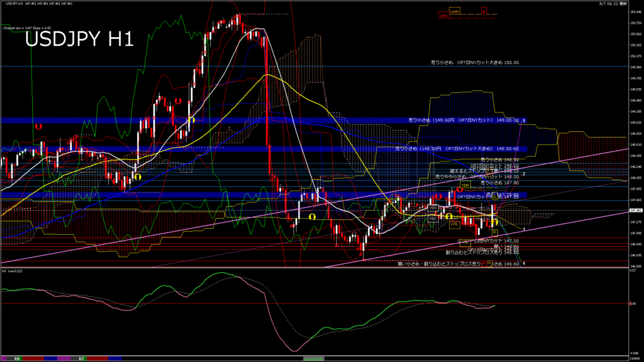Select wave number 4 near the 146.60 line
Image resolution: width=644 pixels, height=362 pixels.
524,263
